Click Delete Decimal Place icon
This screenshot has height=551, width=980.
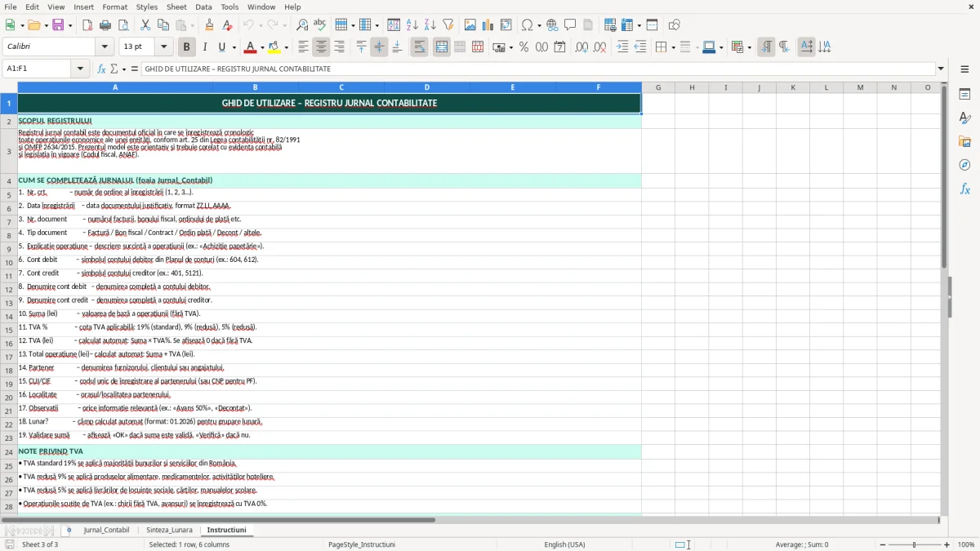pyautogui.click(x=599, y=47)
